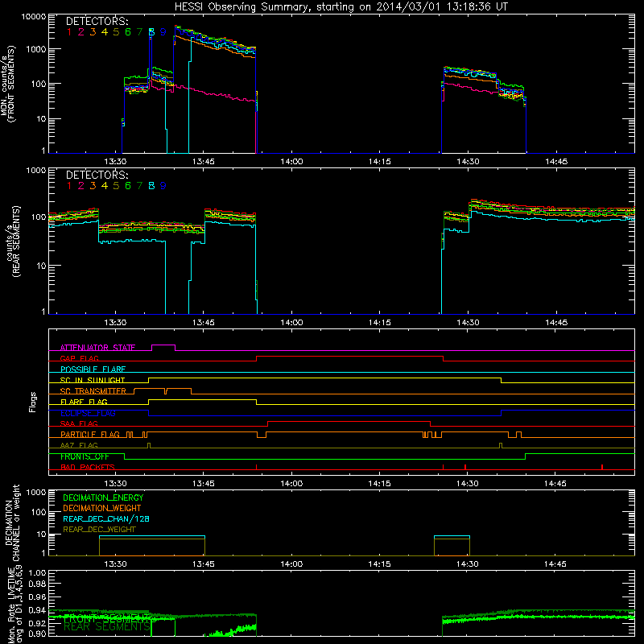Select detector 4 in rear segments legend
Viewport: 644px width, 644px height.
tap(105, 186)
